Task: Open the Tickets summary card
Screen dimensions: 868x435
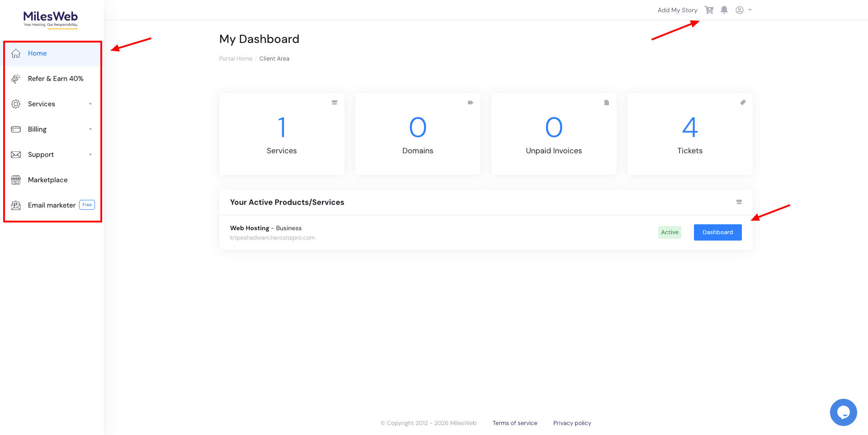Action: click(x=690, y=134)
